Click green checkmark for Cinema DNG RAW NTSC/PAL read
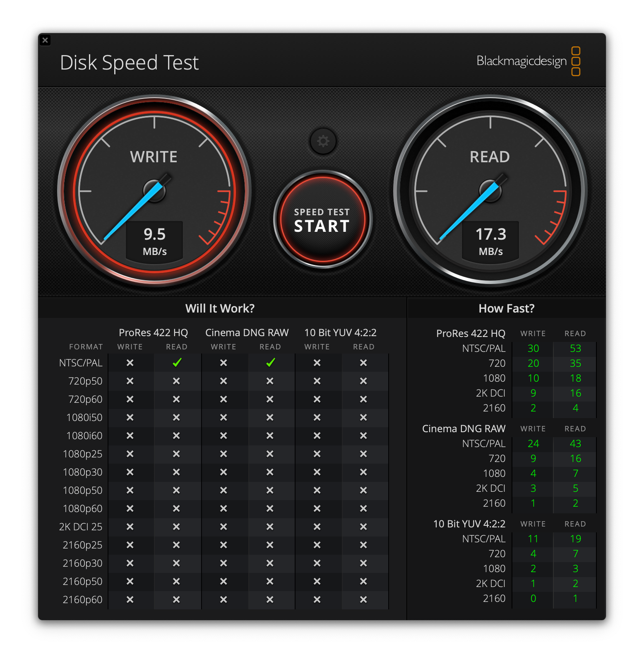The width and height of the screenshot is (644, 664). [x=270, y=363]
